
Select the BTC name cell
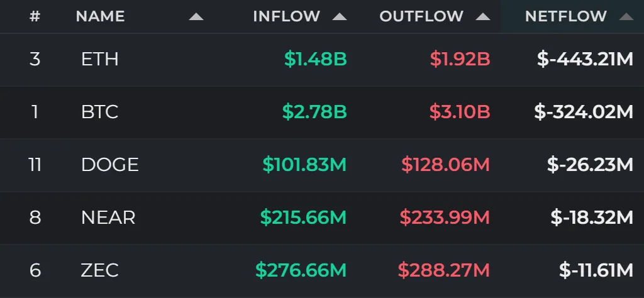[100, 112]
